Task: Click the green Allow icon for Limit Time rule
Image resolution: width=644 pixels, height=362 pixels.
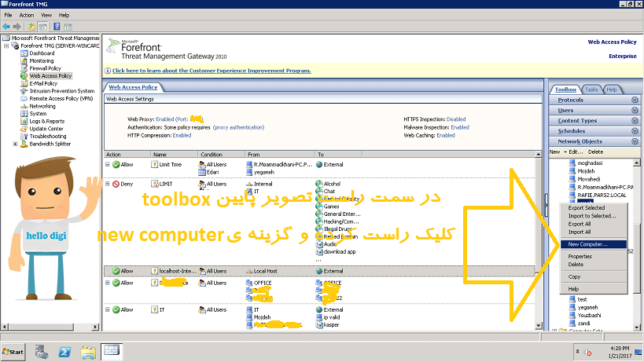Action: pos(116,164)
